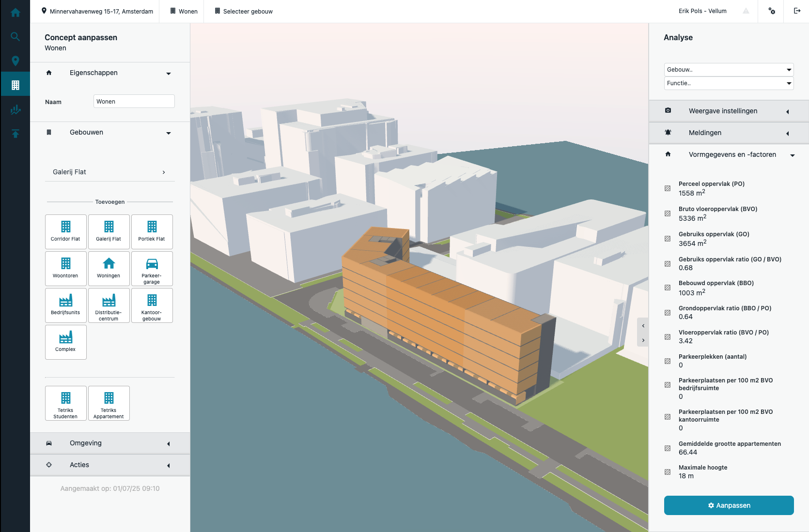Image resolution: width=809 pixels, height=532 pixels.
Task: Click the export/upload icon in sidebar
Action: (x=15, y=134)
